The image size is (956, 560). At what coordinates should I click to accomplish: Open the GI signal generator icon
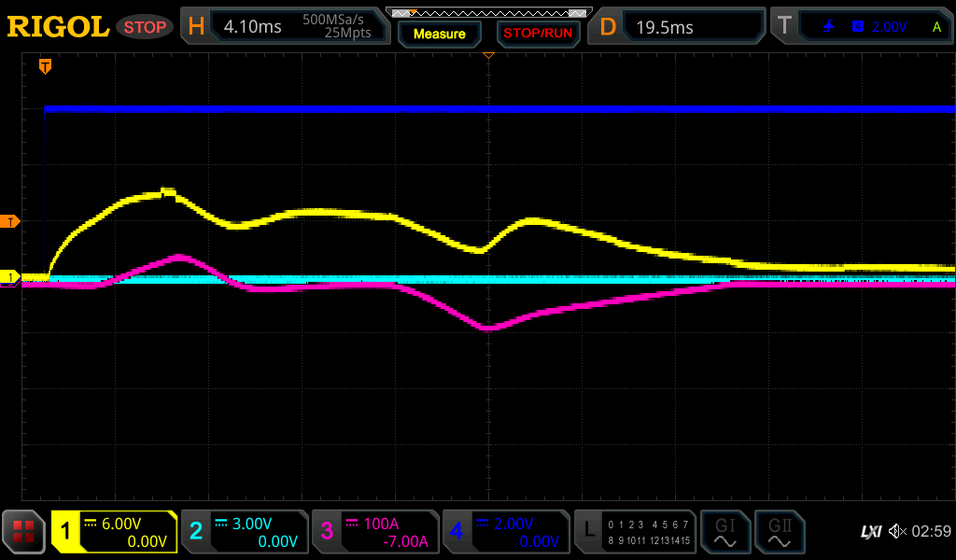click(x=724, y=532)
